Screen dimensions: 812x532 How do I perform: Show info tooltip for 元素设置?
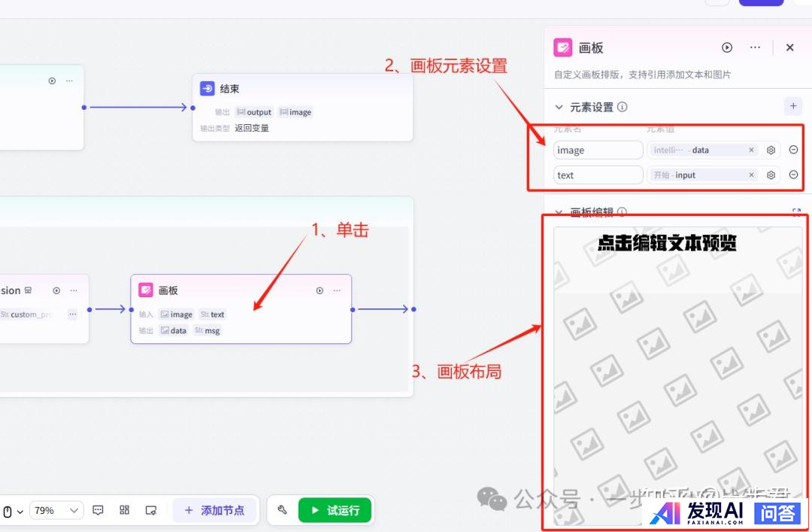623,107
